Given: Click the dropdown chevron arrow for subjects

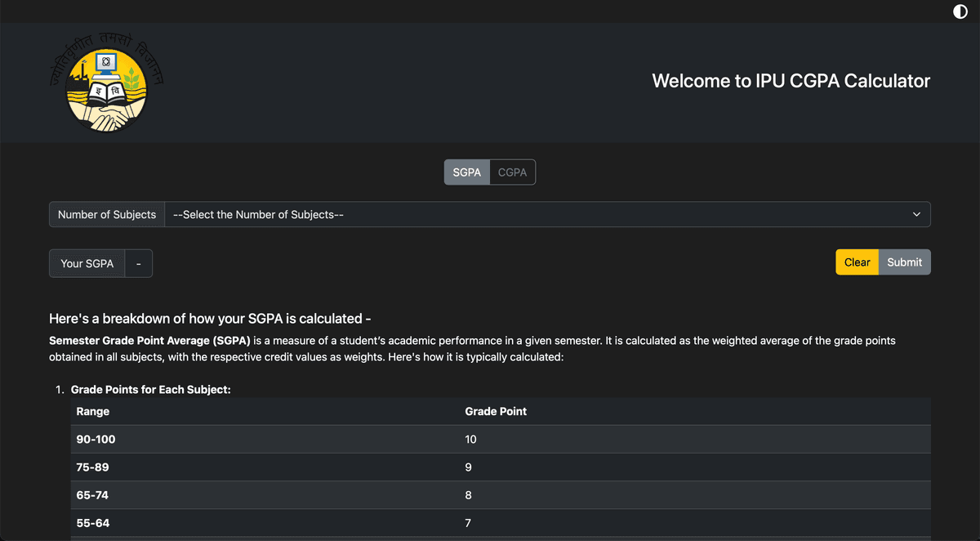Looking at the screenshot, I should coord(916,215).
